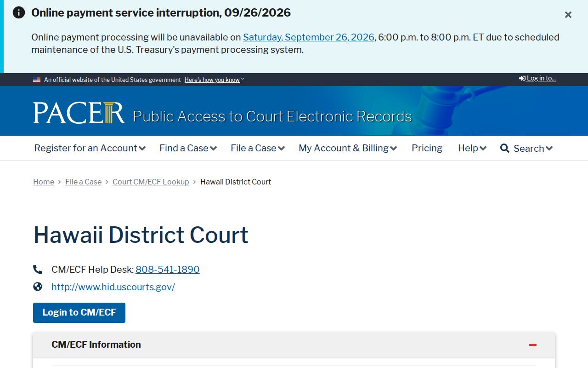The width and height of the screenshot is (588, 368).
Task: Click the info icon in alert banner
Action: (19, 12)
